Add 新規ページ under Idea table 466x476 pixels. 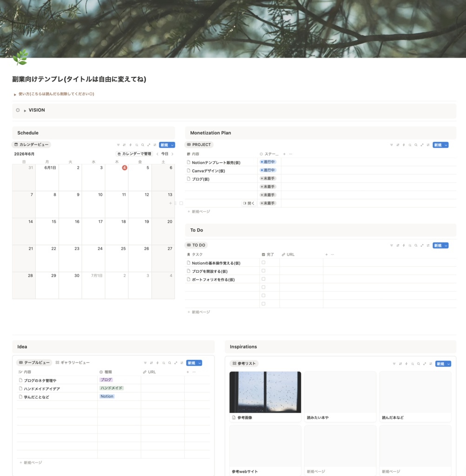tap(31, 463)
